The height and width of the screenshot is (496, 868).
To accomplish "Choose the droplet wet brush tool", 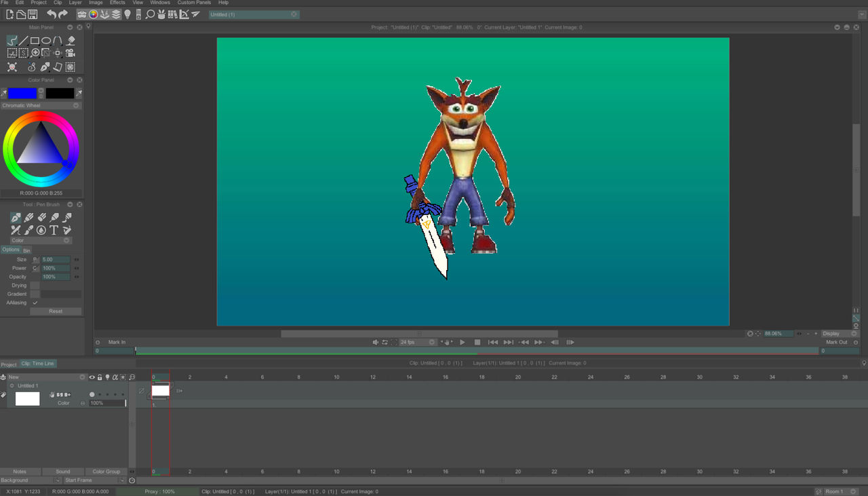I will pyautogui.click(x=41, y=230).
